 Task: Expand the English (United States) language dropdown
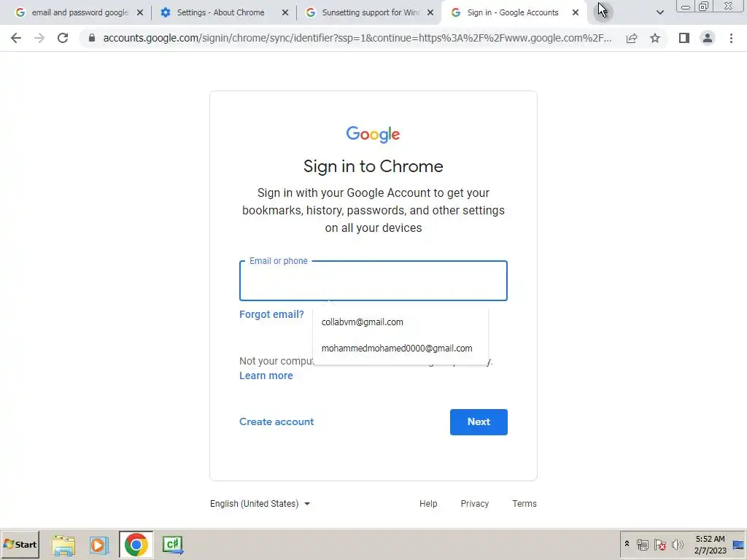(x=260, y=504)
